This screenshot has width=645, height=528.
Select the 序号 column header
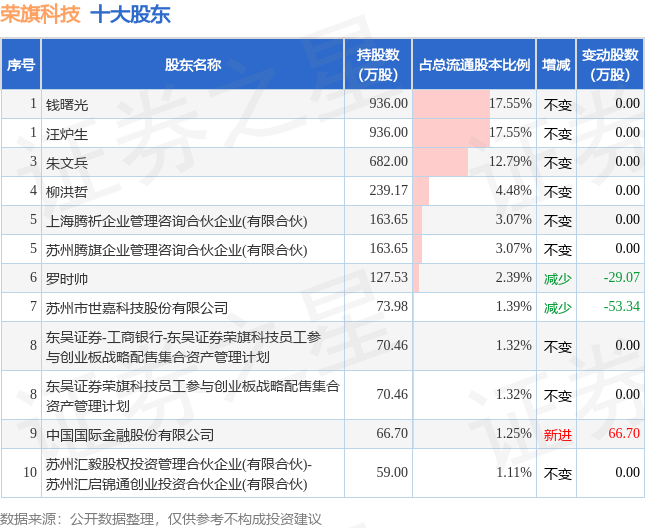[21, 65]
